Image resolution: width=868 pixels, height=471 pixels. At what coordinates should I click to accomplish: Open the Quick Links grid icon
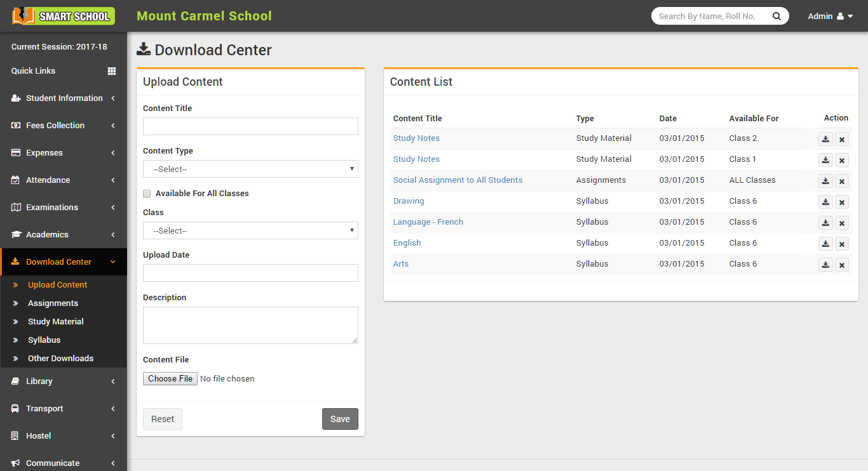pos(112,71)
